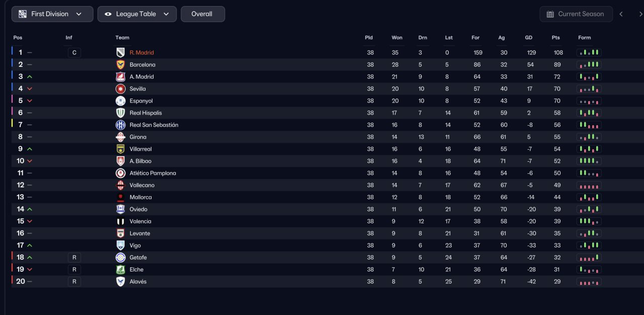Open the Espanyol team link

click(141, 100)
